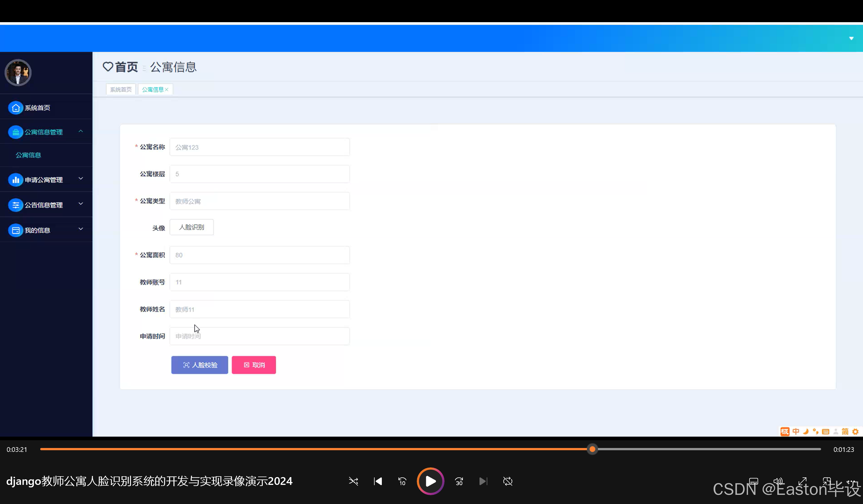This screenshot has height=504, width=863.
Task: Open the soft keyboard icon in IME toolbar
Action: 826,431
